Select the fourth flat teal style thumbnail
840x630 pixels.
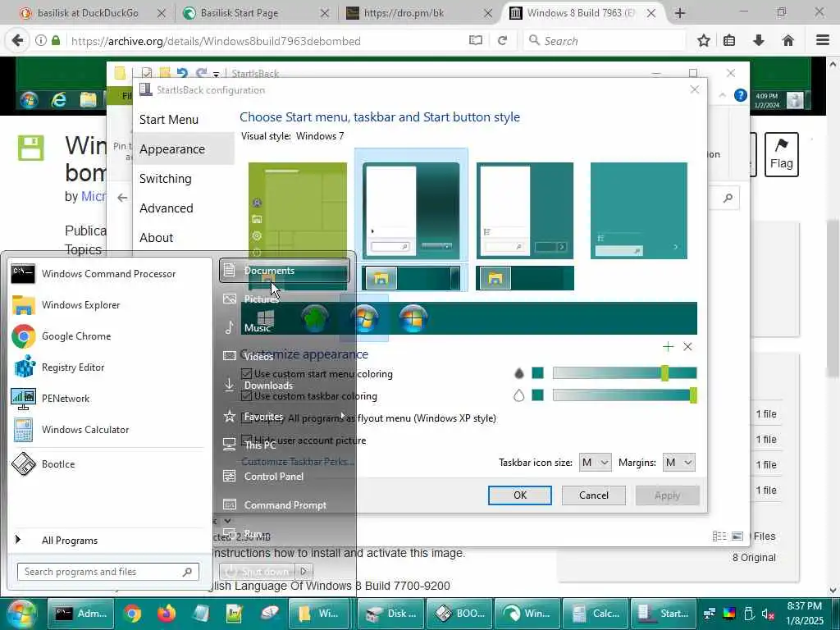point(638,211)
